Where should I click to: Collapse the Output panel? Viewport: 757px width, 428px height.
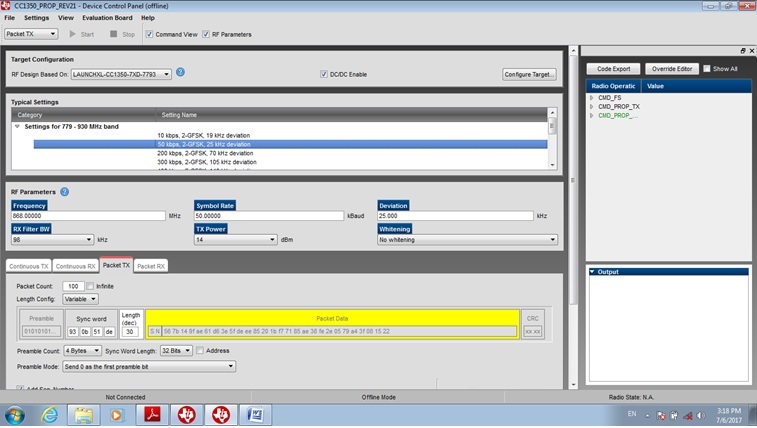coord(592,272)
